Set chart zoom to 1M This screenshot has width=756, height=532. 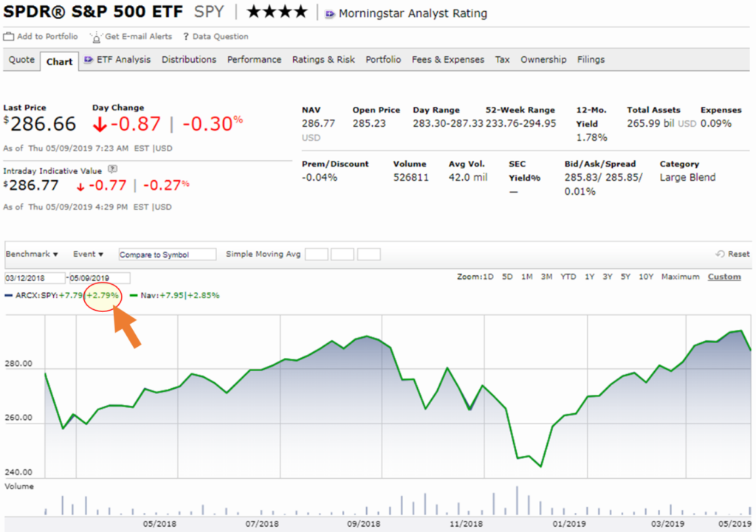tap(527, 277)
